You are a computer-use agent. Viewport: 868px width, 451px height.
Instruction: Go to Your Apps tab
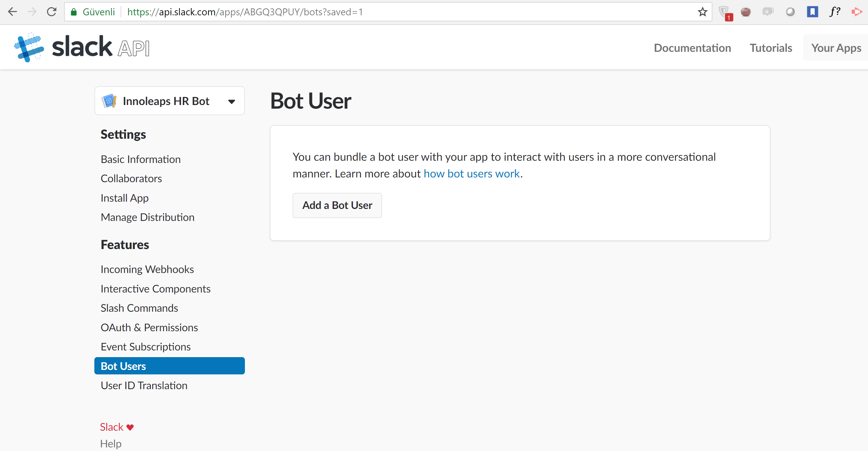[836, 48]
